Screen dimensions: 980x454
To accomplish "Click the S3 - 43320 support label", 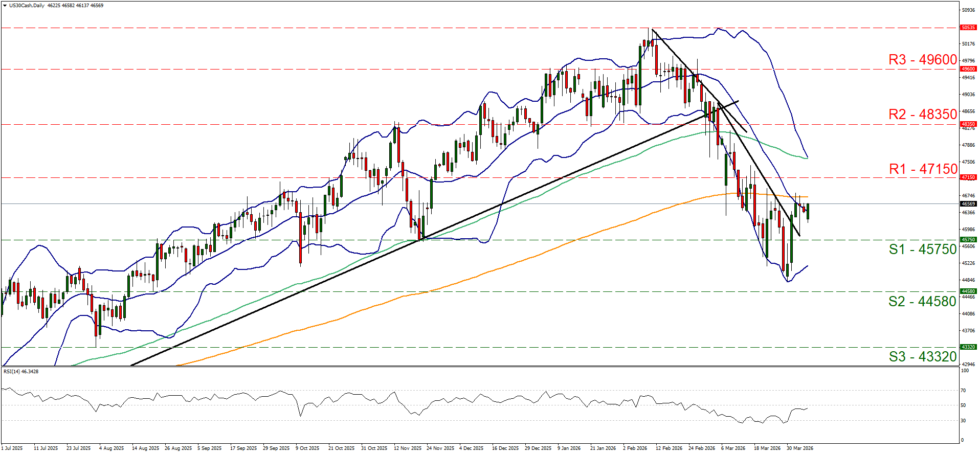I will [x=922, y=357].
